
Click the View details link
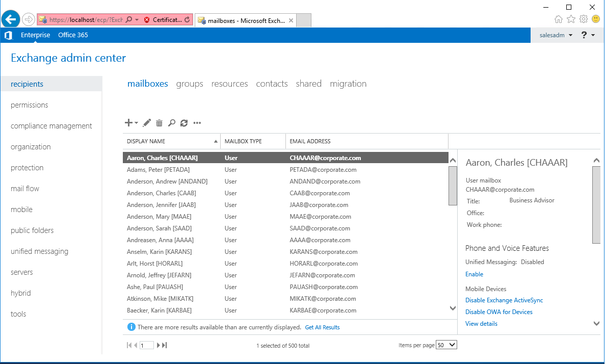click(481, 323)
